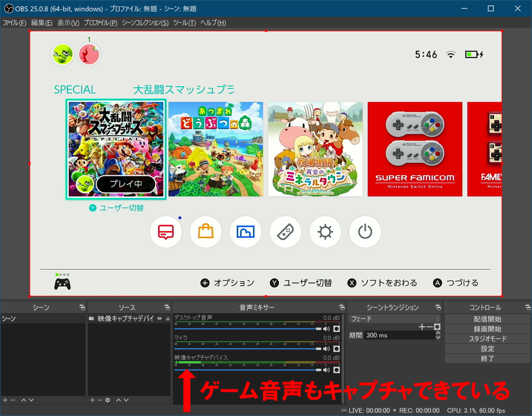Remove the transition with the minus icon

[x=430, y=327]
